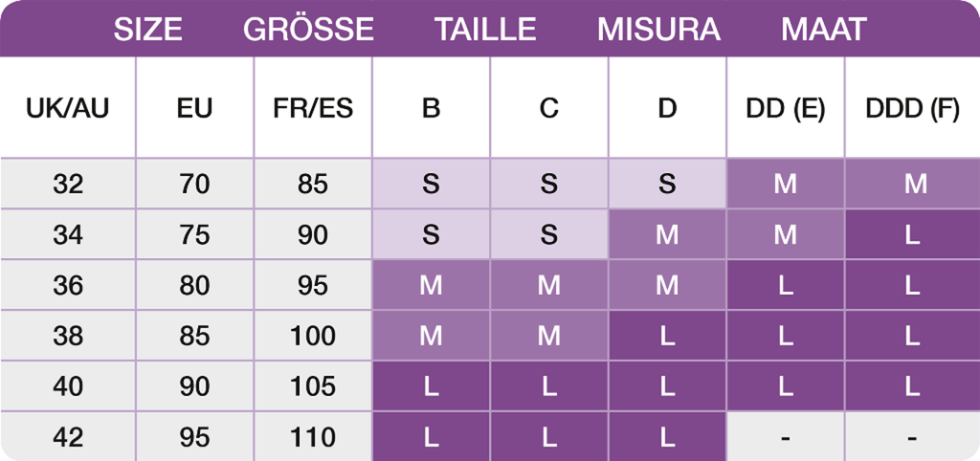Click the UK/AU size 32 cell

[68, 184]
